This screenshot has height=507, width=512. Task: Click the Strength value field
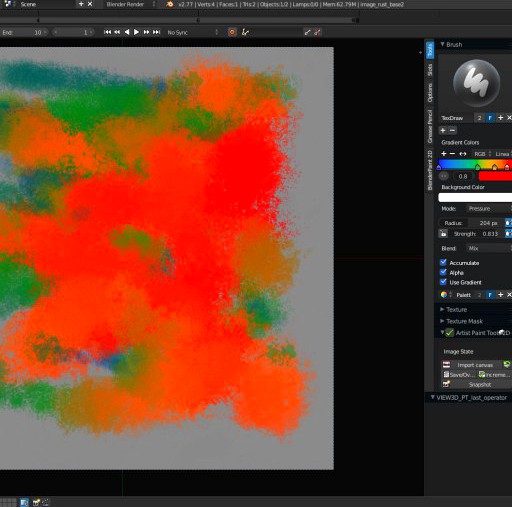[476, 234]
